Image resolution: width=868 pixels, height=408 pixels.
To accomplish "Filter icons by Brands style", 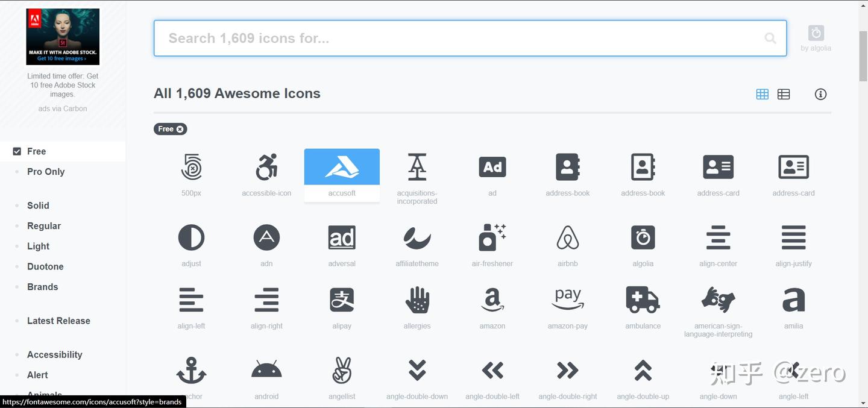I will [x=43, y=287].
